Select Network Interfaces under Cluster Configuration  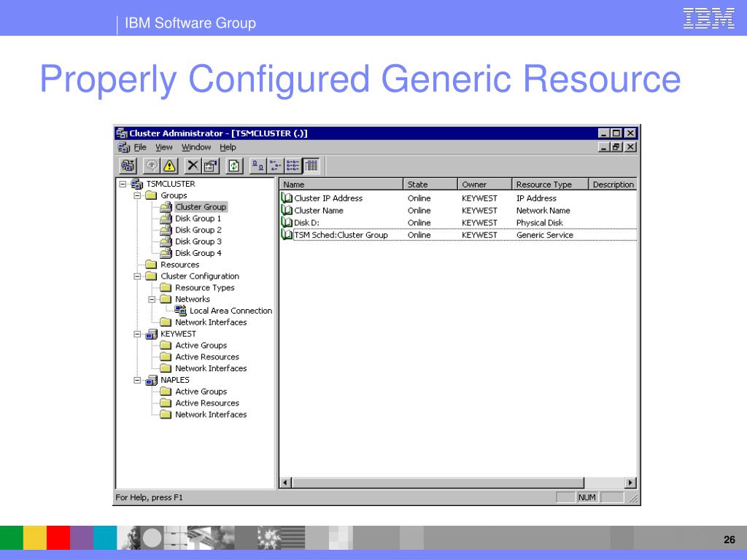211,322
